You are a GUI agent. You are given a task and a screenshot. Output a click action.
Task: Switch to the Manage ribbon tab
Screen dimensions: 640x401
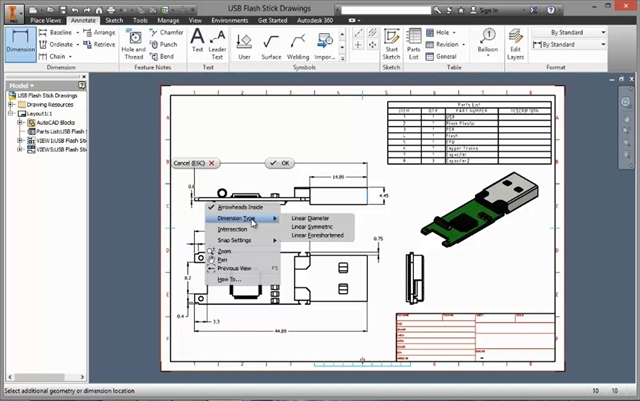[168, 20]
